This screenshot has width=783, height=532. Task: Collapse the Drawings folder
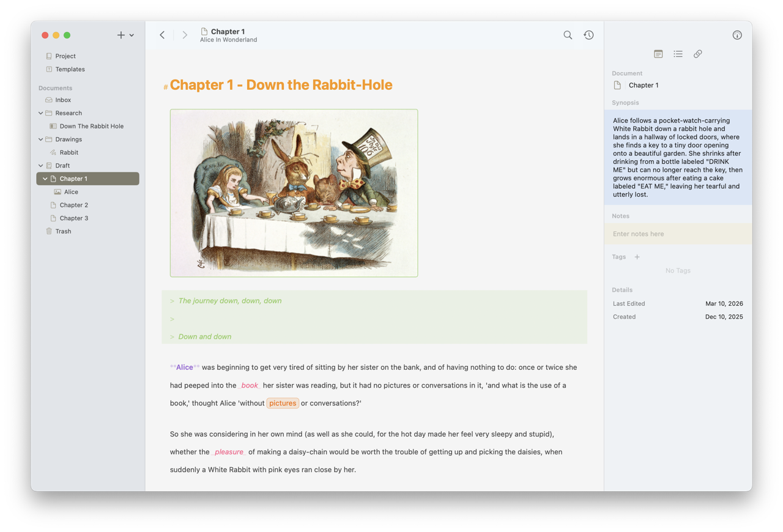41,139
